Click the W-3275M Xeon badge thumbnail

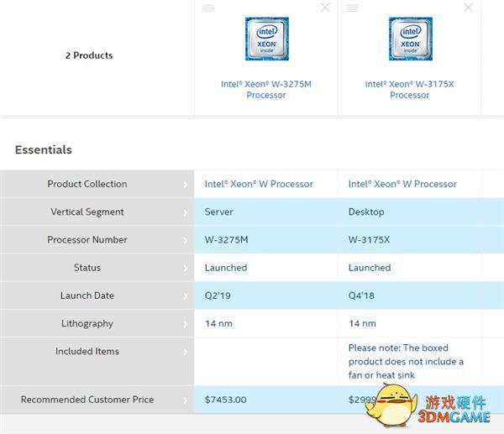(267, 39)
